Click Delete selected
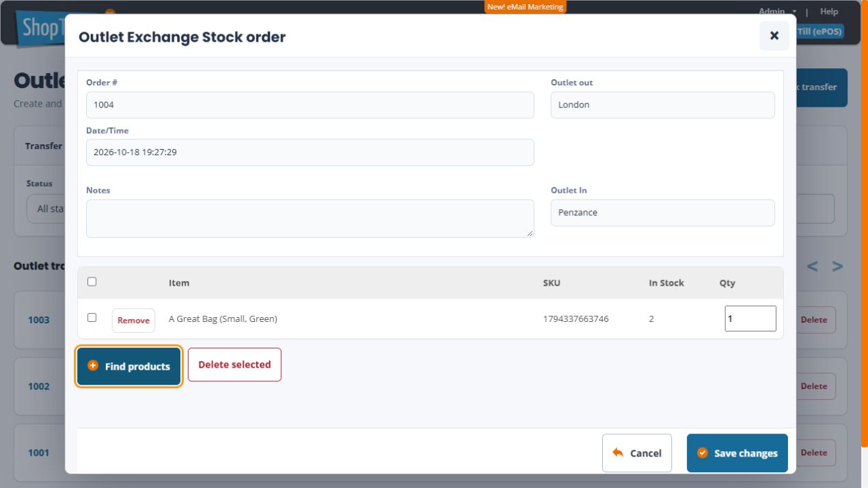Viewport: 868px width, 488px height. [234, 365]
